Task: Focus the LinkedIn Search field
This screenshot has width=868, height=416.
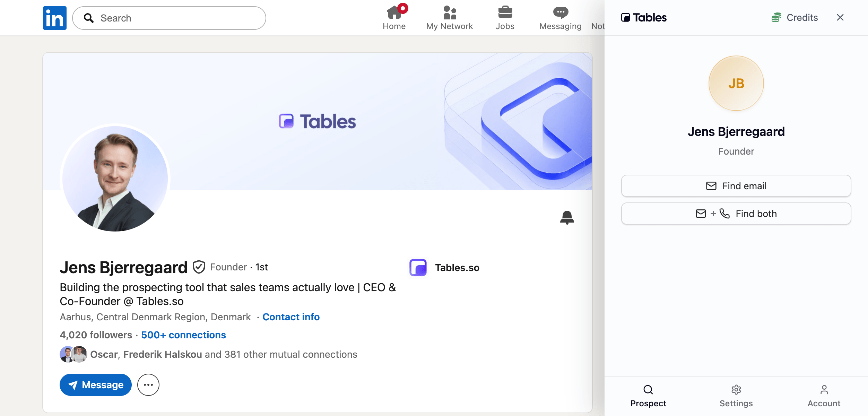Action: (169, 18)
